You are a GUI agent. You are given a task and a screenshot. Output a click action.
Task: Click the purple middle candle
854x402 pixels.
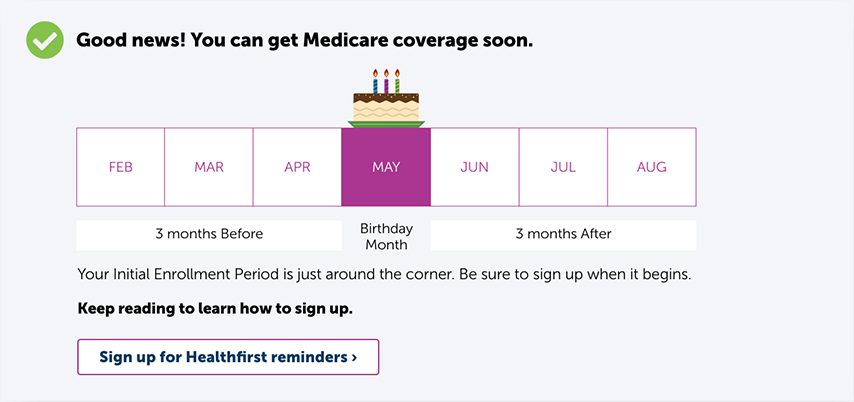[x=386, y=81]
